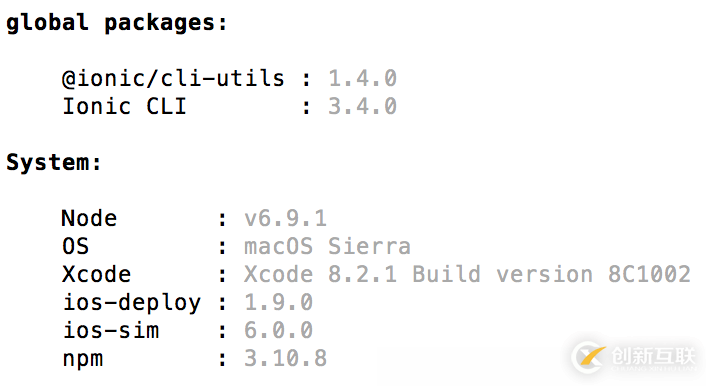Click the 'global packages:' heading
Image resolution: width=706 pixels, height=386 pixels.
pos(117,23)
